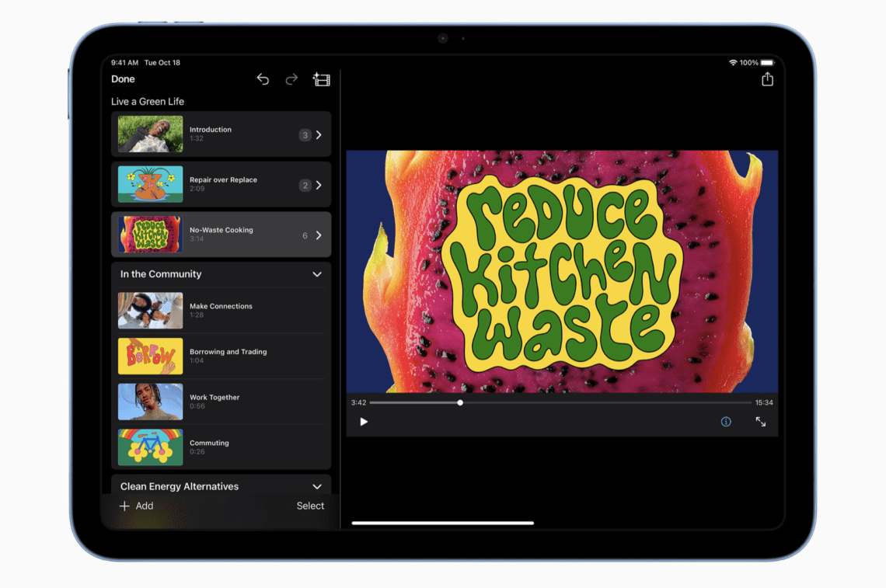The width and height of the screenshot is (886, 588).
Task: Check the battery icon in status bar
Action: click(x=767, y=62)
